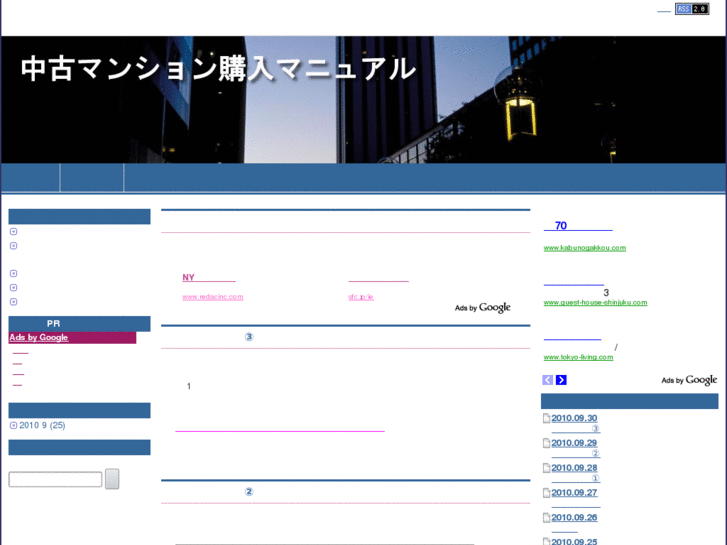Click the bullet icon beside 2010 9 (25)
This screenshot has width=727, height=545.
pyautogui.click(x=13, y=425)
